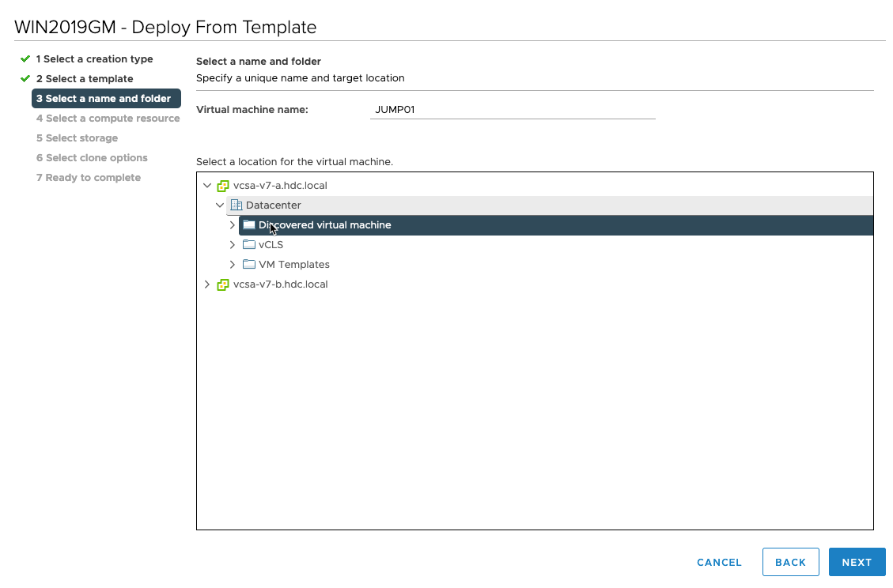Click the vCLS folder icon
This screenshot has width=893, height=588.
(249, 244)
